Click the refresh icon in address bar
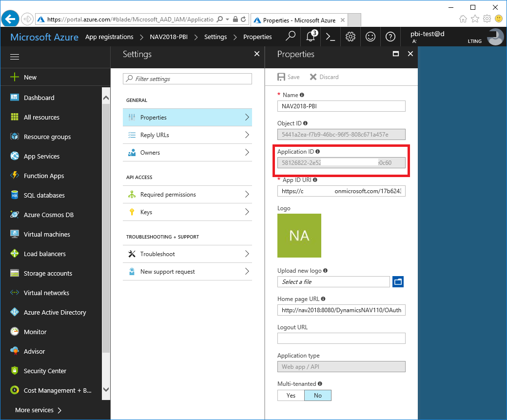Screen dimensions: 507x420 (x=243, y=19)
